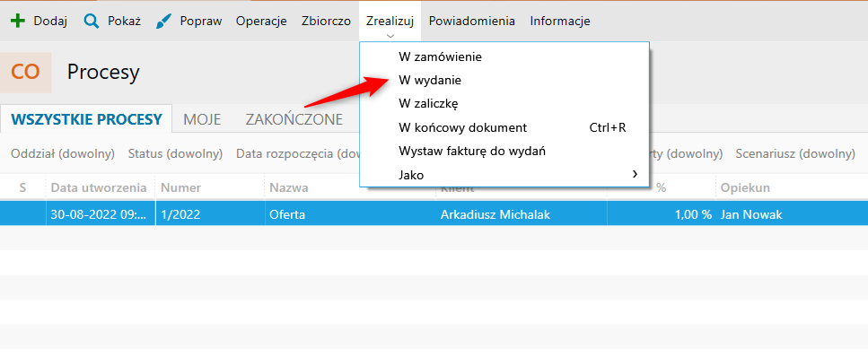The height and width of the screenshot is (356, 868).
Task: Click the magnifier Pokaż icon
Action: pyautogui.click(x=92, y=21)
